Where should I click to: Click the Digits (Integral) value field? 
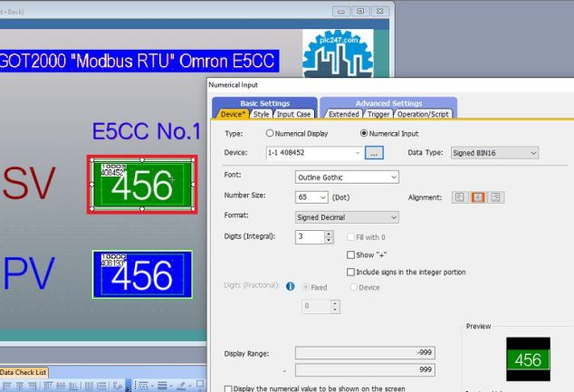310,237
